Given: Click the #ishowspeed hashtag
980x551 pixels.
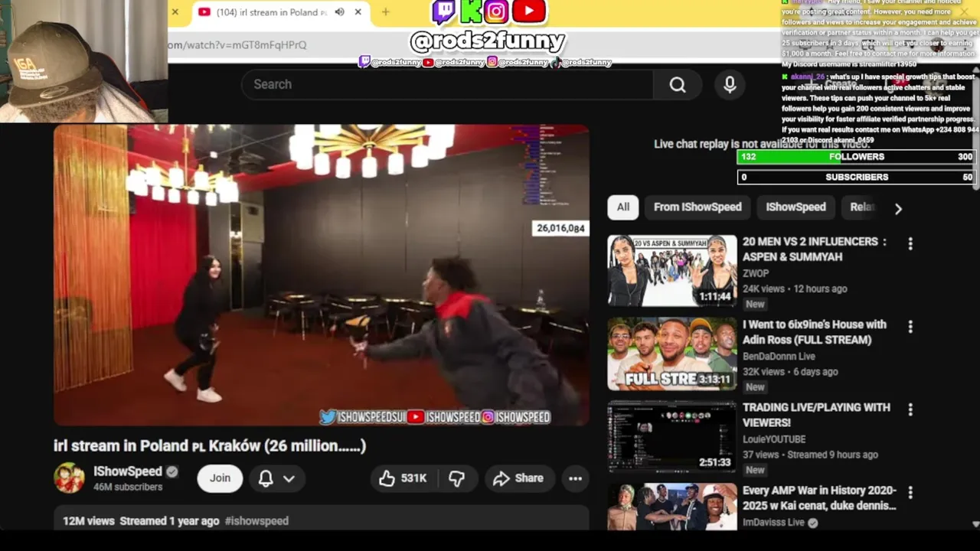Looking at the screenshot, I should [256, 521].
